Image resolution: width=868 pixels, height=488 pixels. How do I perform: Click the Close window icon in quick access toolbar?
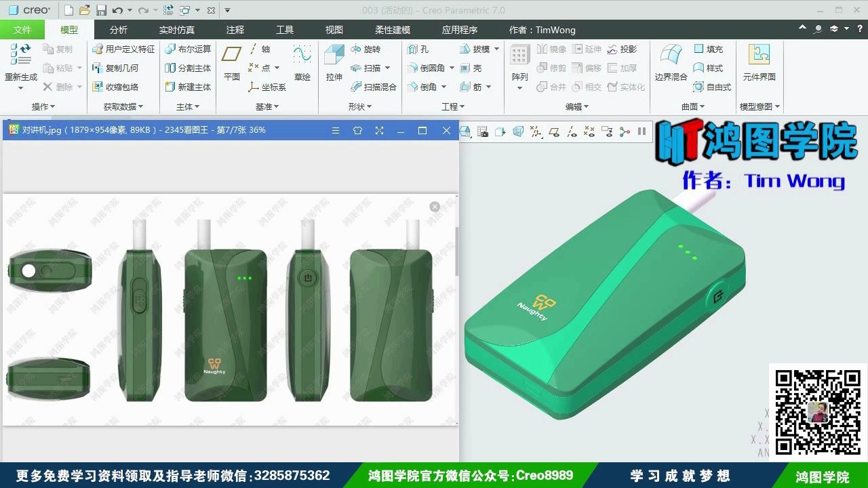tap(211, 10)
